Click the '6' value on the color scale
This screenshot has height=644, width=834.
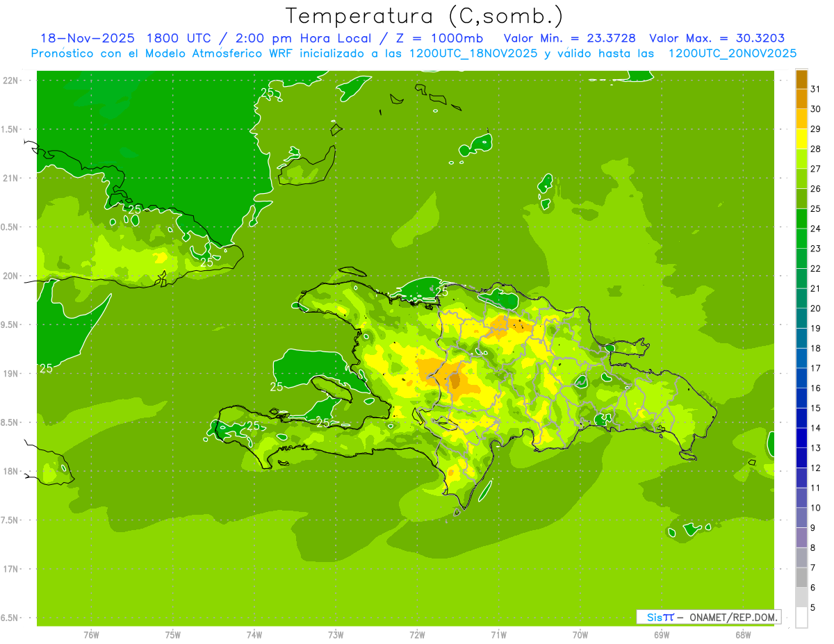813,588
